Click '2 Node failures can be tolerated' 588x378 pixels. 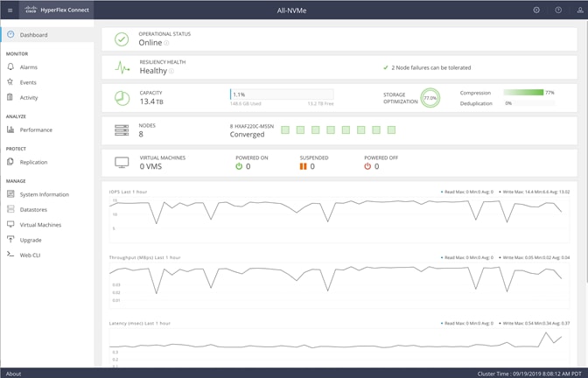point(431,67)
